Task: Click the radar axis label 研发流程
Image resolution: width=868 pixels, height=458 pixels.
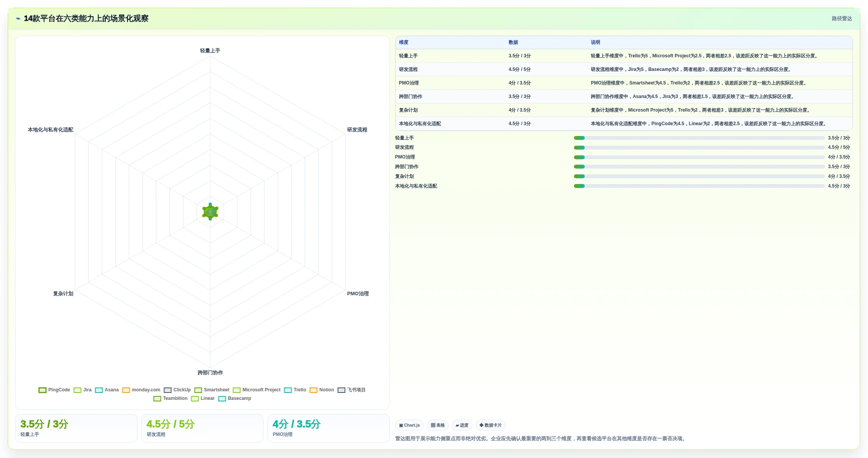Action: tap(357, 130)
